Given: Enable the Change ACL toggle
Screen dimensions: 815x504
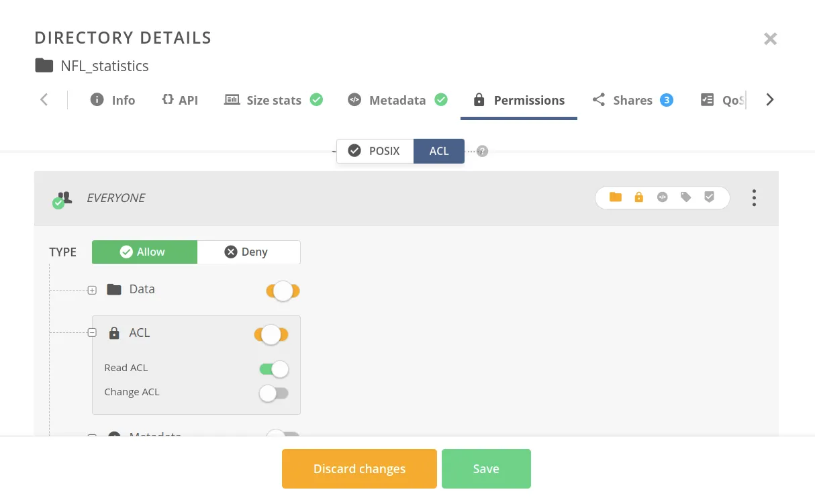Looking at the screenshot, I should click(x=274, y=393).
